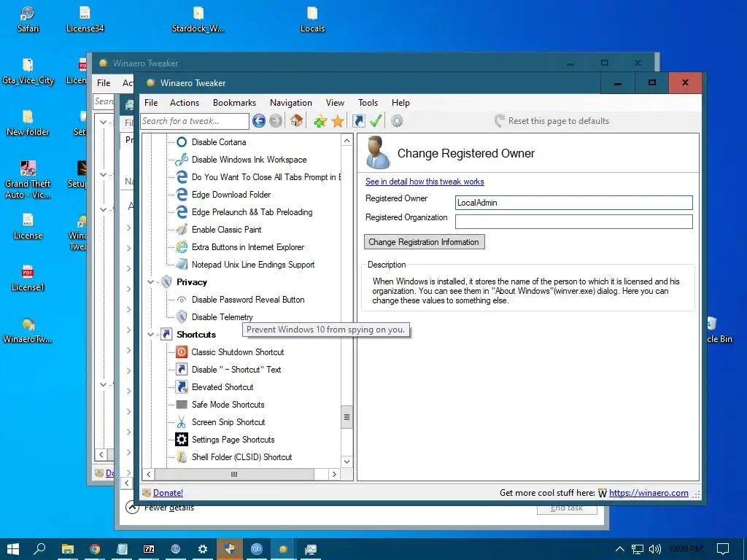747x560 pixels.
Task: Select Disable Windows Ink Workspace pen icon
Action: (x=182, y=160)
